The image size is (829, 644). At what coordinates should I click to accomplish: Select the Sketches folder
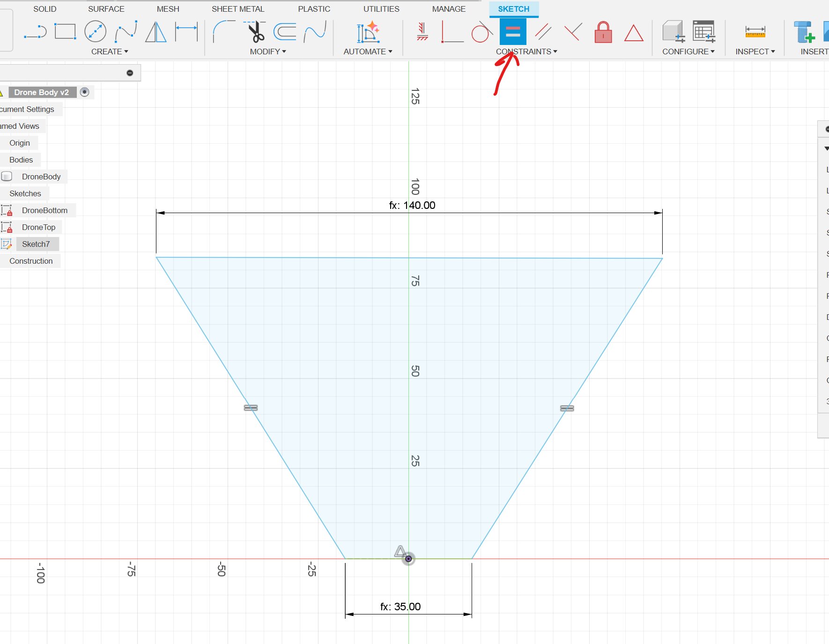(x=25, y=193)
